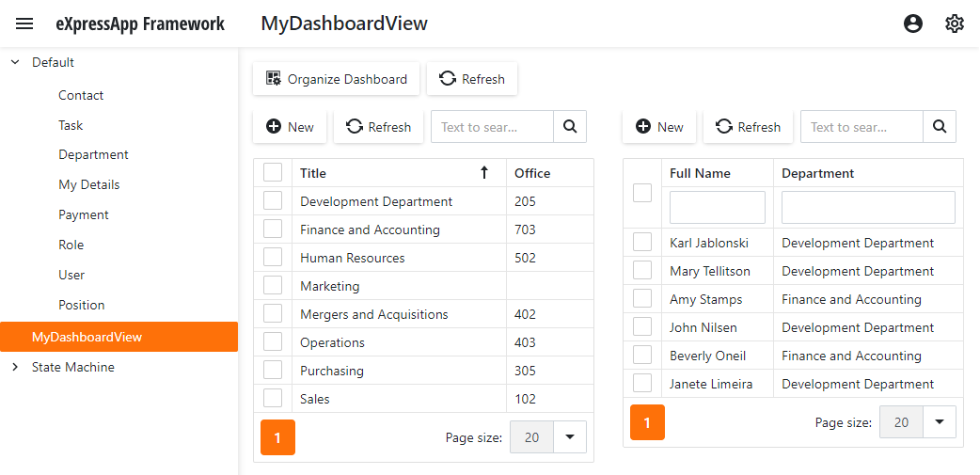Viewport: 980px width, 475px height.
Task: Click the contacts grid search magnifier icon
Action: click(x=940, y=127)
